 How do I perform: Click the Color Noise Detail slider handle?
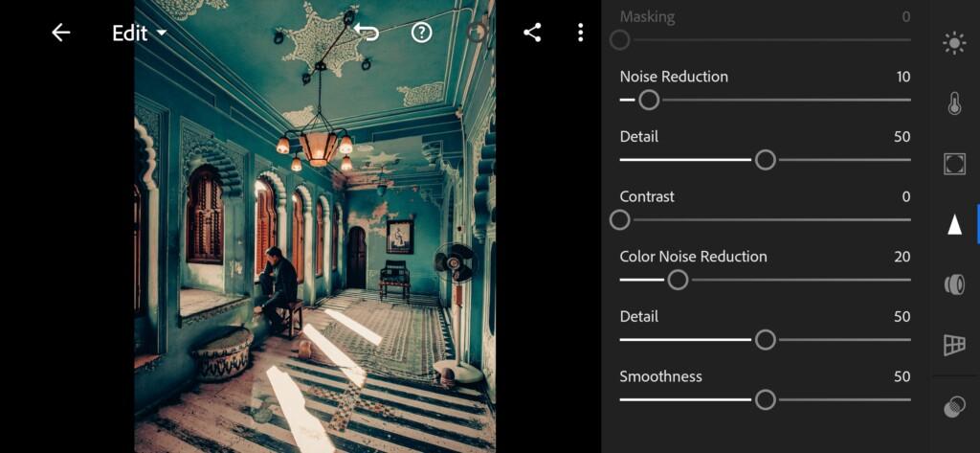(765, 340)
